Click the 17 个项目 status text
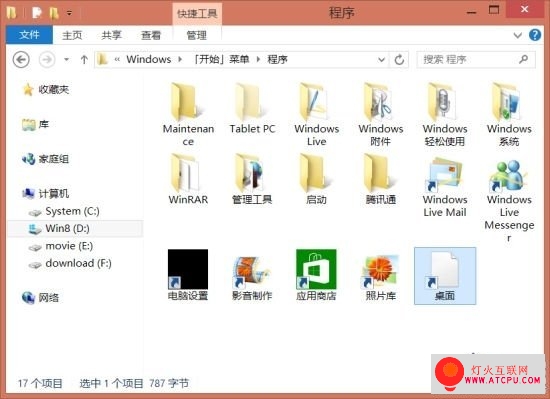The image size is (550, 399). [x=40, y=383]
